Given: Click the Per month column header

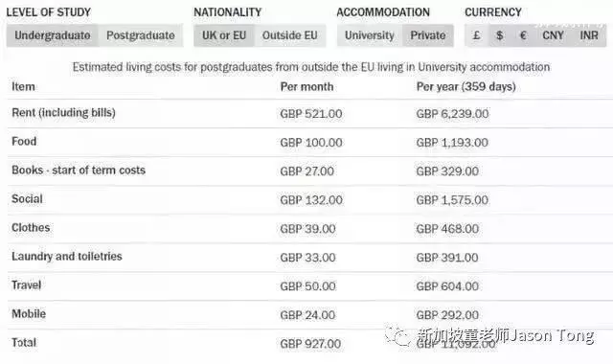Looking at the screenshot, I should pos(306,86).
